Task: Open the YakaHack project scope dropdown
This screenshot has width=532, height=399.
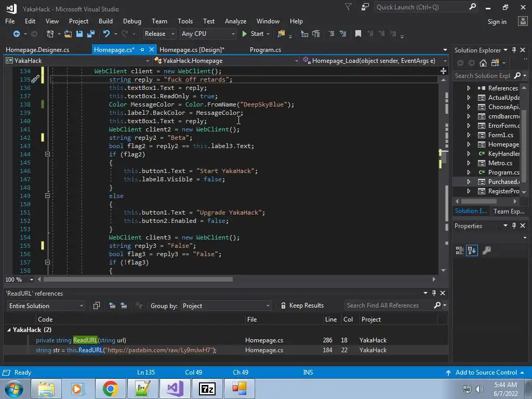Action: pyautogui.click(x=77, y=61)
